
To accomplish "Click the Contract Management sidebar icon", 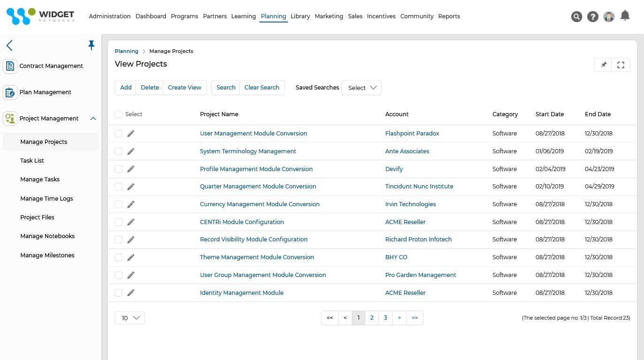I will click(x=10, y=66).
